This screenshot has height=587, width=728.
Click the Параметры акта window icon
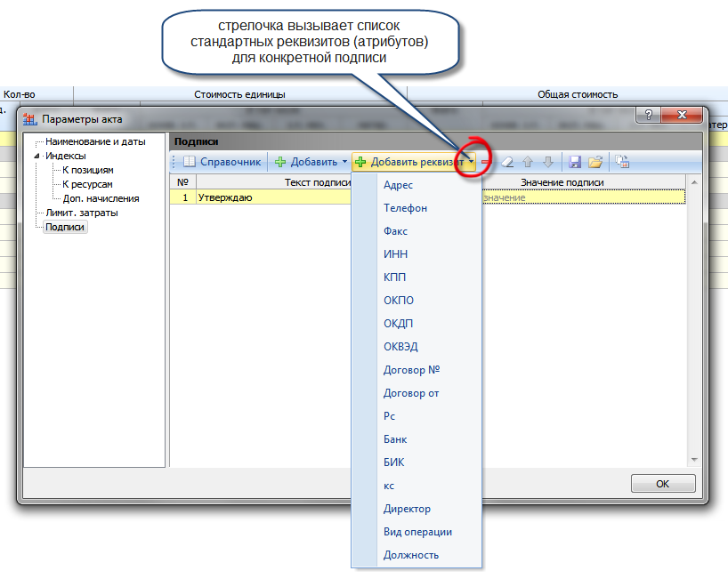29,120
